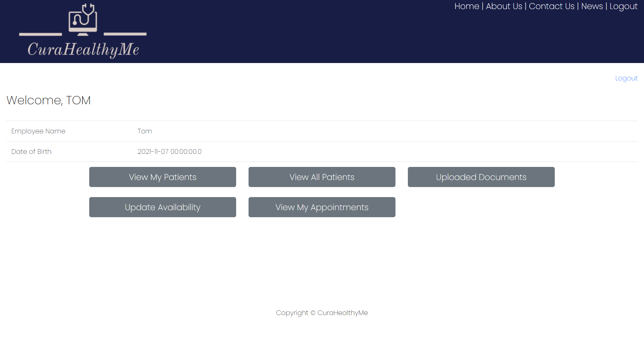The image size is (644, 362).
Task: Open View All Patients section
Action: pos(322,177)
